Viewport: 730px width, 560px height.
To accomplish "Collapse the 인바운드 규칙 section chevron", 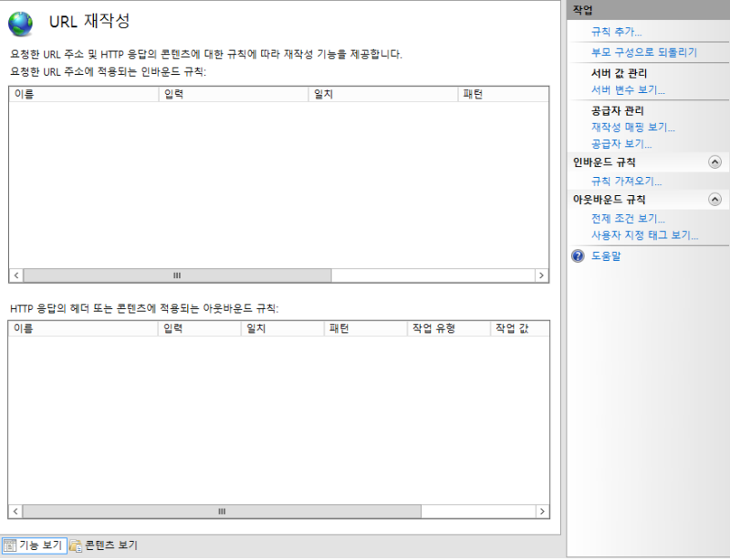I will click(714, 162).
